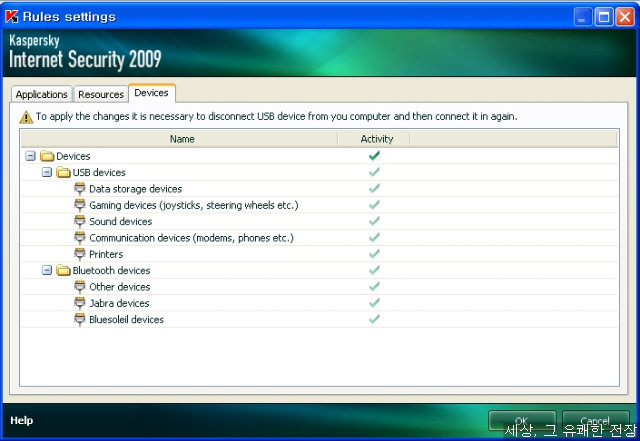Screen dimensions: 640x441
Task: Toggle activity checkmark for Bluesoleil devices
Action: coord(374,319)
